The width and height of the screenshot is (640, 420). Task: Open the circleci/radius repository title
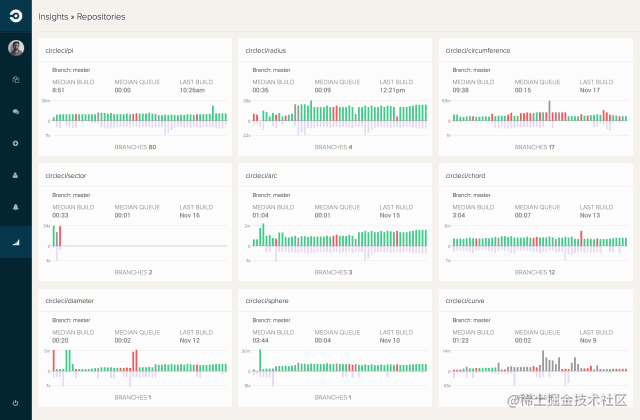click(266, 51)
